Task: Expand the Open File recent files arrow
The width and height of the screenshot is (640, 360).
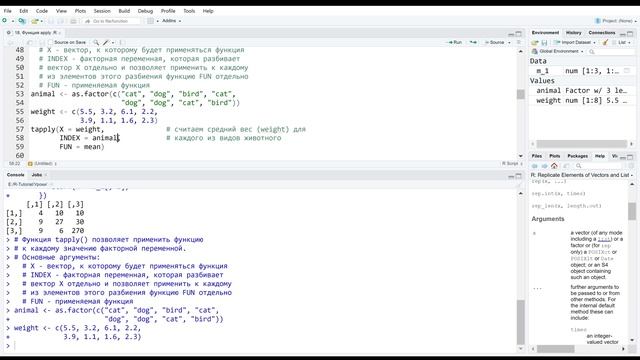Action: [42, 21]
